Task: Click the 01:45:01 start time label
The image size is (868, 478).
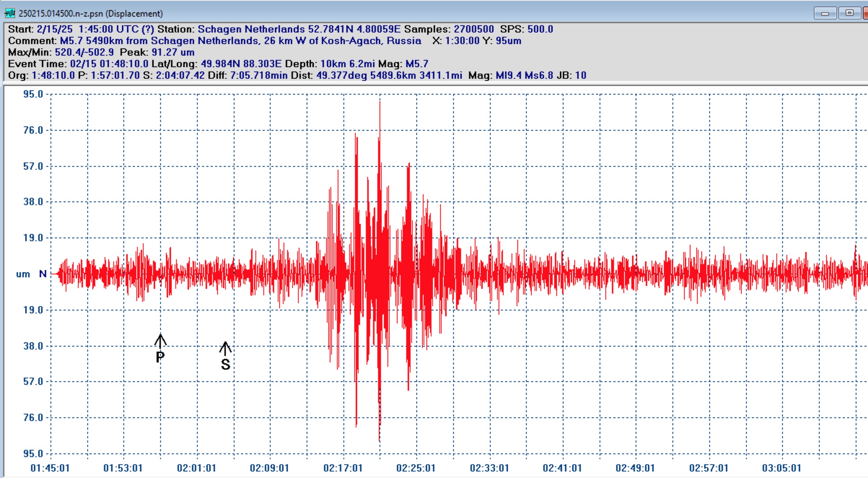Action: click(x=50, y=468)
